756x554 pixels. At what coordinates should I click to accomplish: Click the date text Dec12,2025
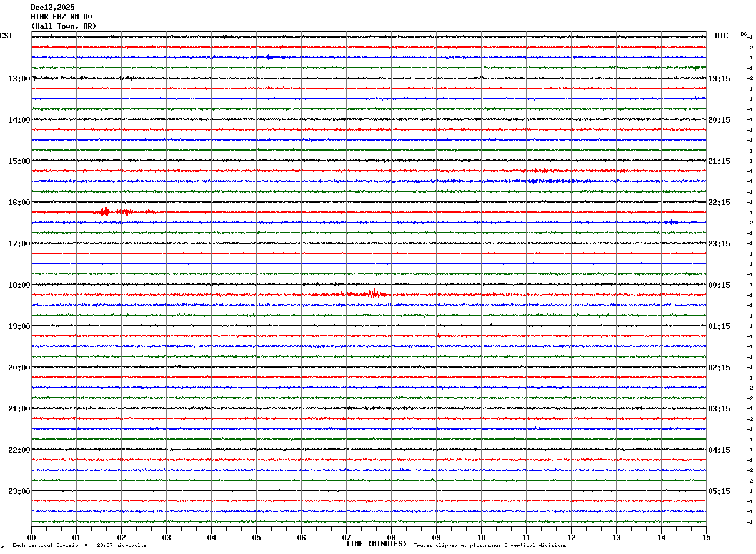click(52, 8)
